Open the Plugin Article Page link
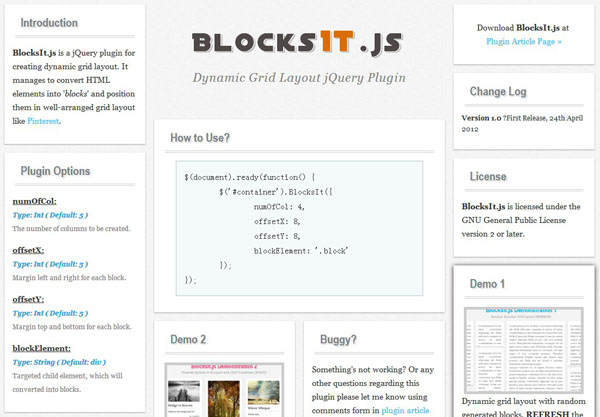Image resolution: width=600 pixels, height=417 pixels. 523,42
